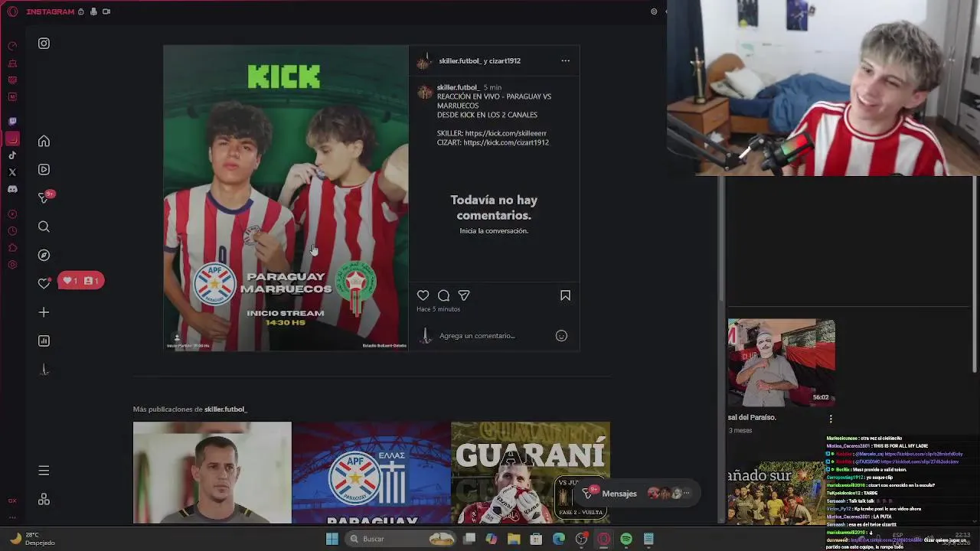Image resolution: width=980 pixels, height=551 pixels.
Task: Open Twitch in the Opera GX sidebar
Action: coord(12,121)
